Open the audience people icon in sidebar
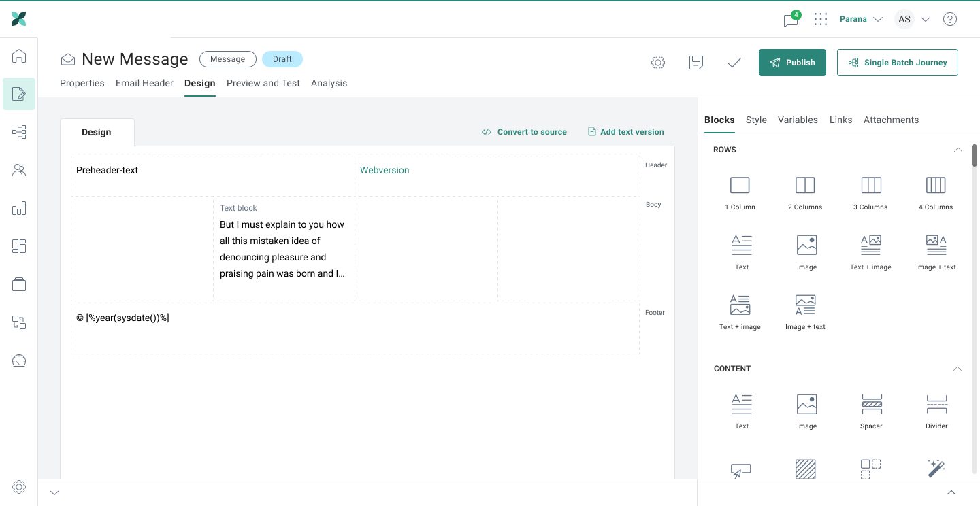The image size is (980, 506). [x=19, y=170]
